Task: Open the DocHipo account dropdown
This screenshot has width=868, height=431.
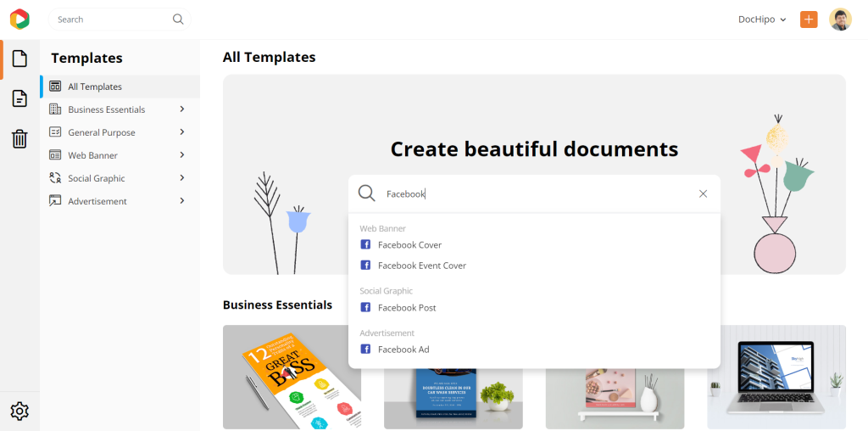Action: click(x=762, y=20)
